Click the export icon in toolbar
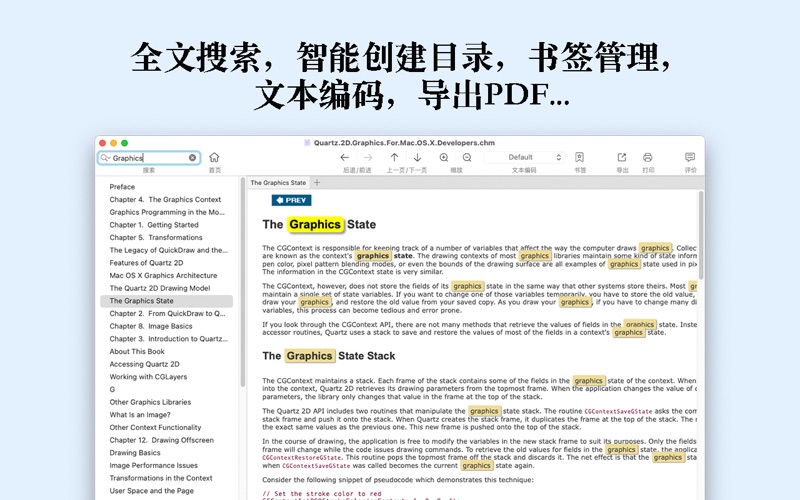The image size is (800, 500). tap(622, 158)
